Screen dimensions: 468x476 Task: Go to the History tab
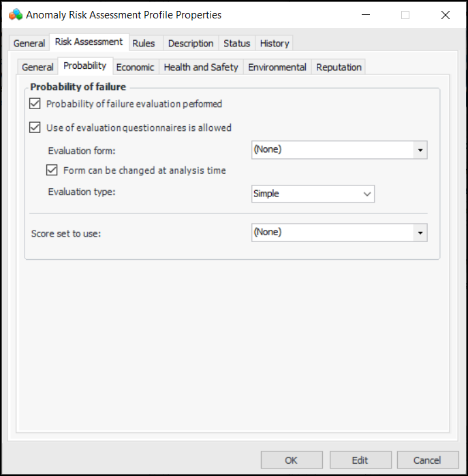pyautogui.click(x=275, y=43)
